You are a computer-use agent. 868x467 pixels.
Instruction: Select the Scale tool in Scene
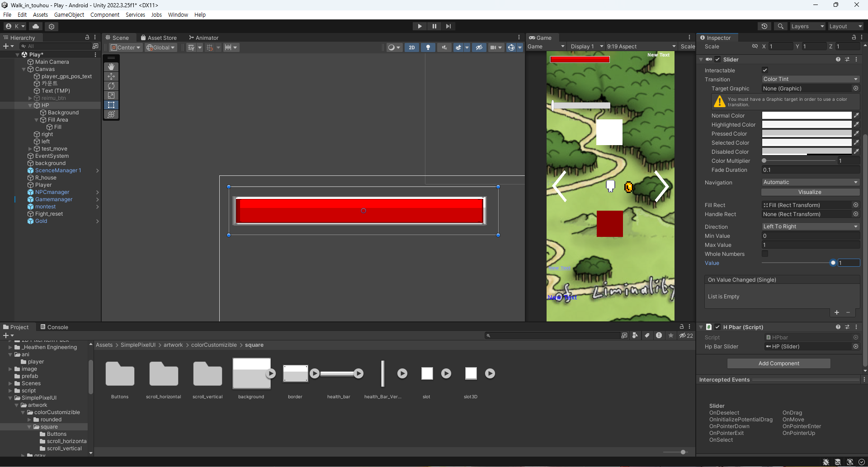[111, 95]
